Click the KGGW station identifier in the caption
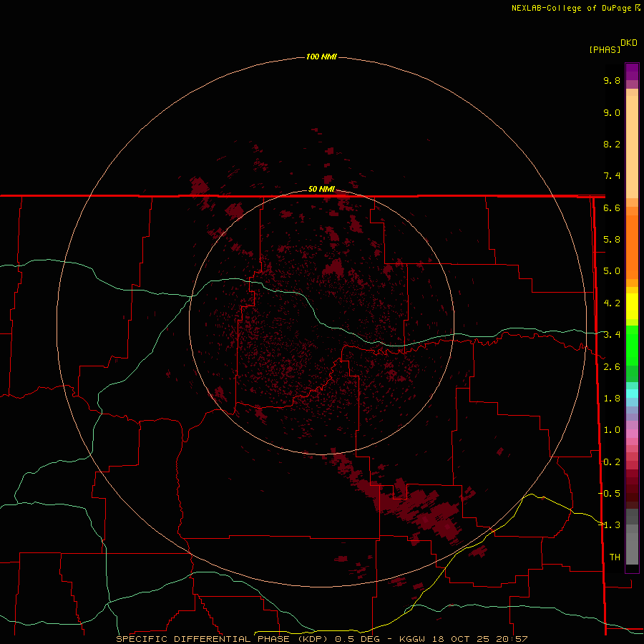The image size is (644, 644). pos(412,639)
